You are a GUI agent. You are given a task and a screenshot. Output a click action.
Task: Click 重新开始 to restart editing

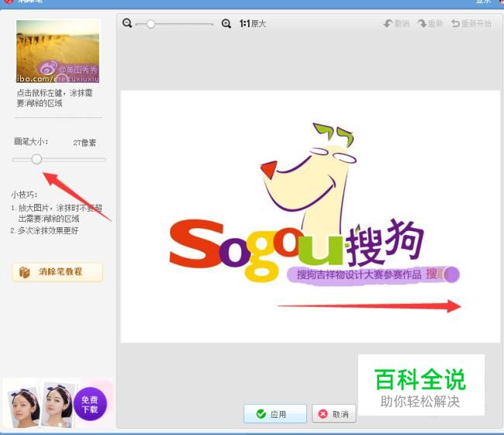click(471, 23)
